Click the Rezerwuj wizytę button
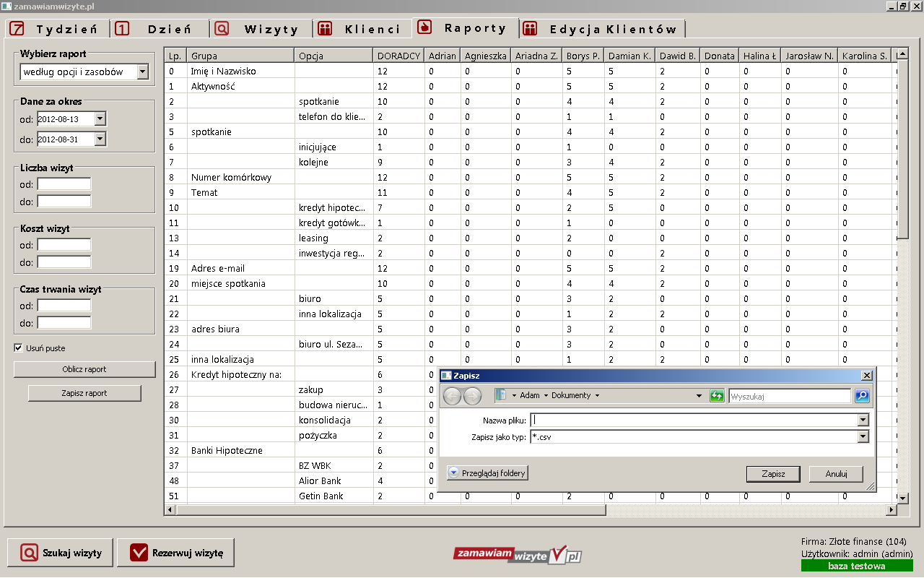This screenshot has width=924, height=578. coord(175,553)
